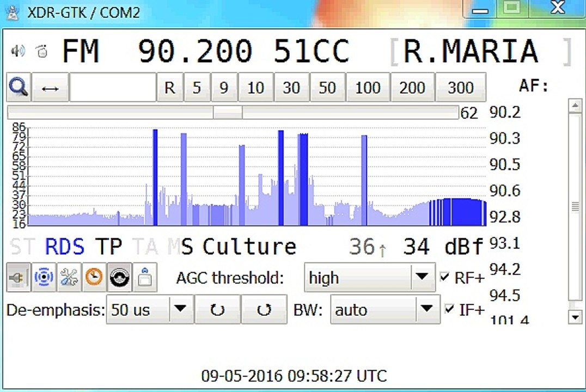Select 90.3 in the AF list

pos(505,138)
